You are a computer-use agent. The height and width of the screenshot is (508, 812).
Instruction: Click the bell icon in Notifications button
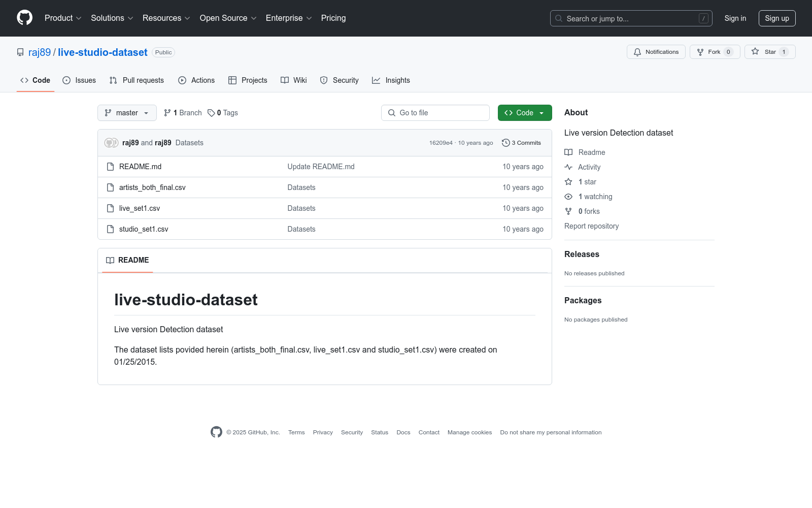coord(637,52)
